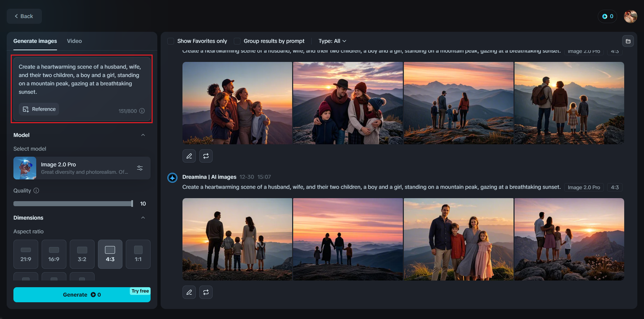Select the 4:3 aspect ratio
The width and height of the screenshot is (644, 319).
tap(110, 254)
